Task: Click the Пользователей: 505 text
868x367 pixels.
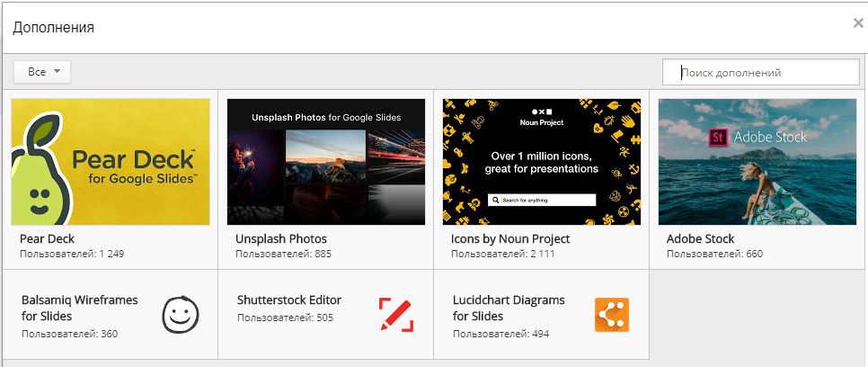Action: click(285, 318)
